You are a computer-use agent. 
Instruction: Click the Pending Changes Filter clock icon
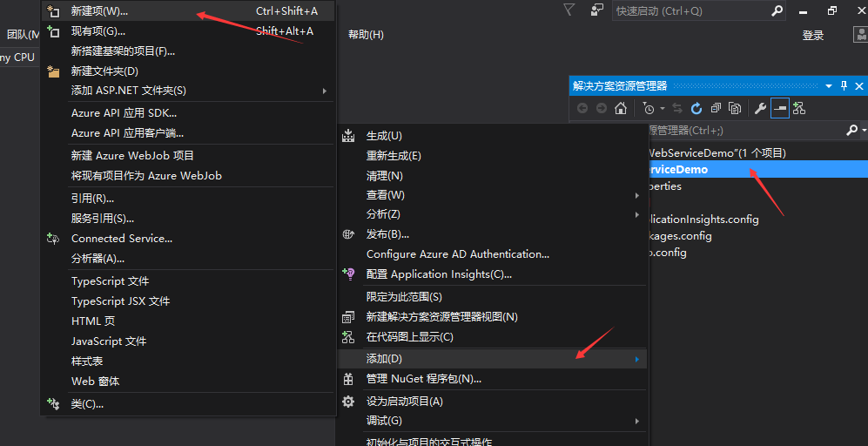point(649,108)
